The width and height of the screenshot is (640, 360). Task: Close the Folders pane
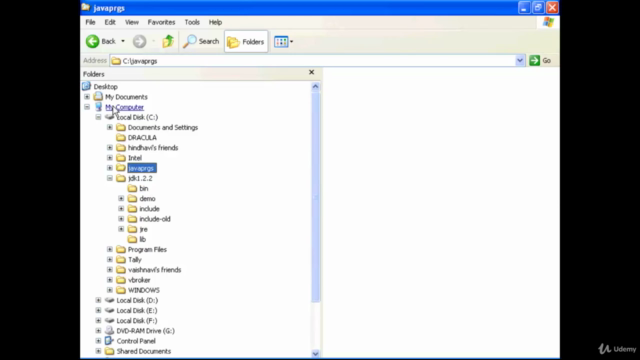coord(311,72)
